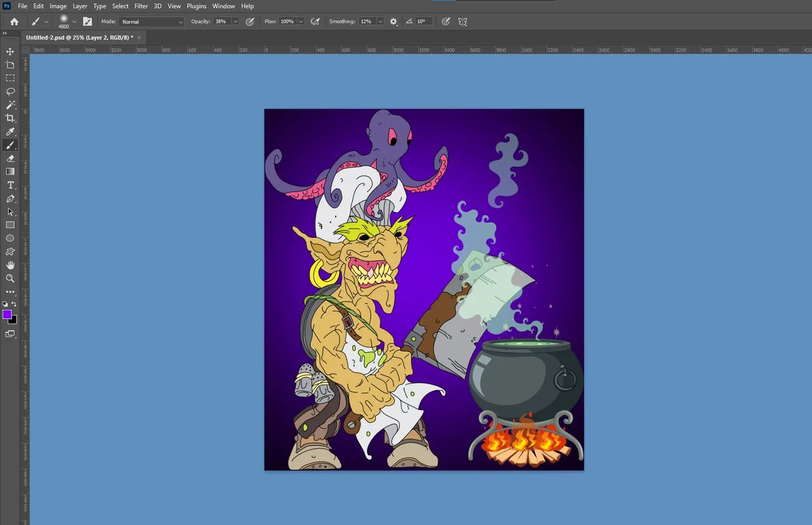Screen dimensions: 812x525
Task: Open the Edit Toolbar three-dots button
Action: click(10, 292)
